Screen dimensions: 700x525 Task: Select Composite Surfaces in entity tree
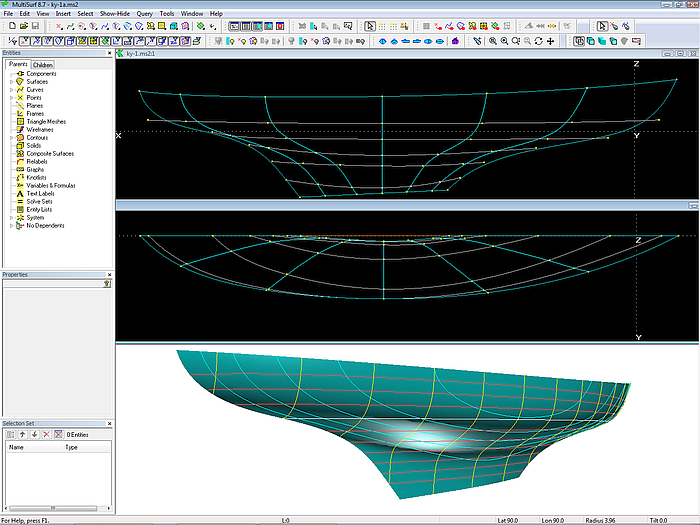pyautogui.click(x=50, y=153)
